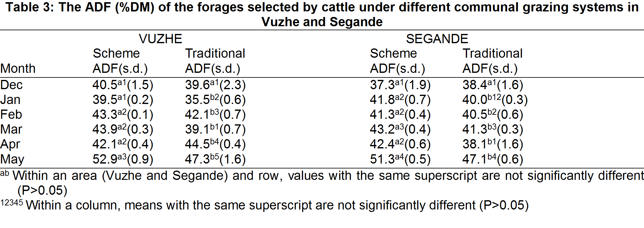Click the Month column header
Image resolution: width=644 pixels, height=228 pixels.
click(x=18, y=68)
